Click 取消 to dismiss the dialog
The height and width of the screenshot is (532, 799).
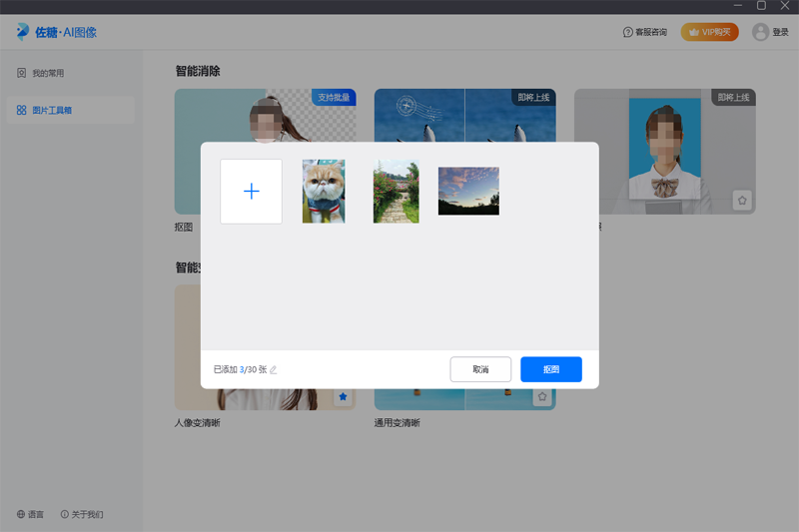(480, 369)
